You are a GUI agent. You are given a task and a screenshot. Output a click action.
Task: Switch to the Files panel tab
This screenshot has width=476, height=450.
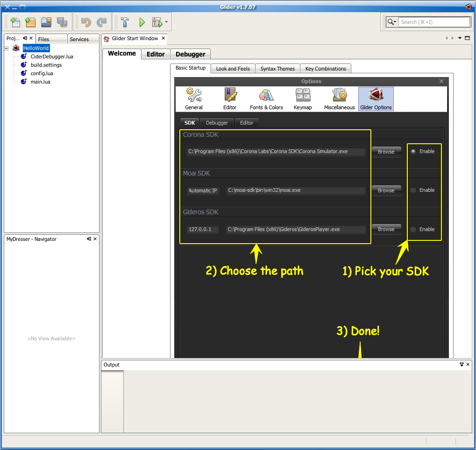click(x=43, y=39)
